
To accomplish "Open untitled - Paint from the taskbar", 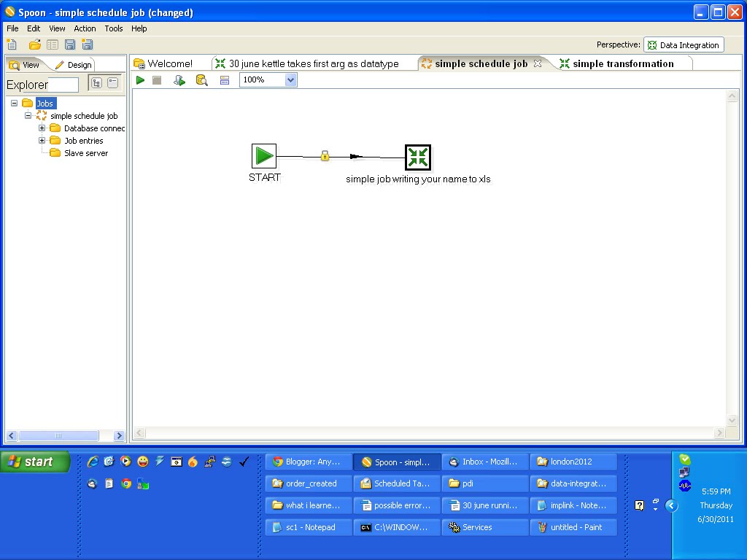I will [573, 526].
